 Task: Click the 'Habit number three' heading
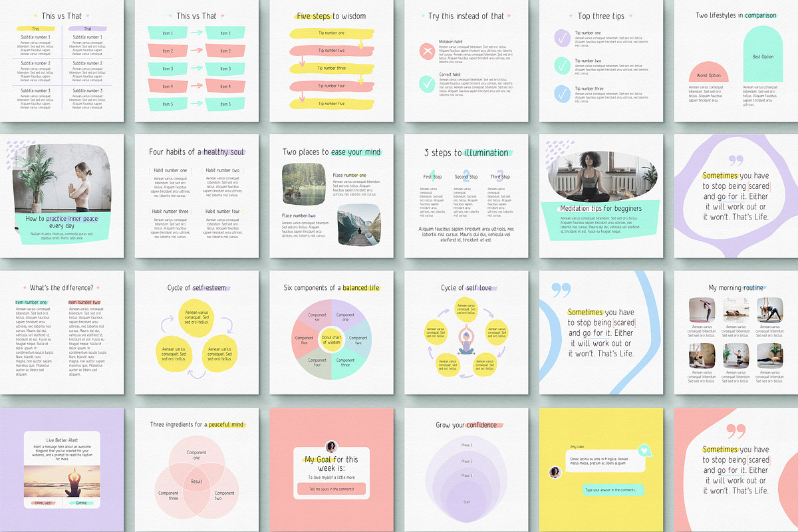[170, 211]
